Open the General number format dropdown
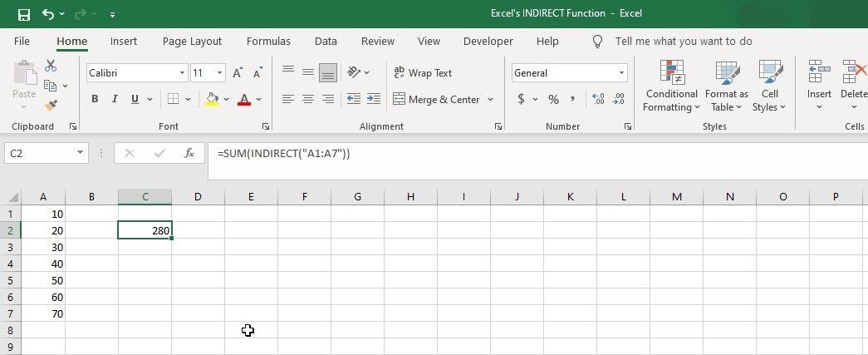This screenshot has height=355, width=868. point(621,73)
